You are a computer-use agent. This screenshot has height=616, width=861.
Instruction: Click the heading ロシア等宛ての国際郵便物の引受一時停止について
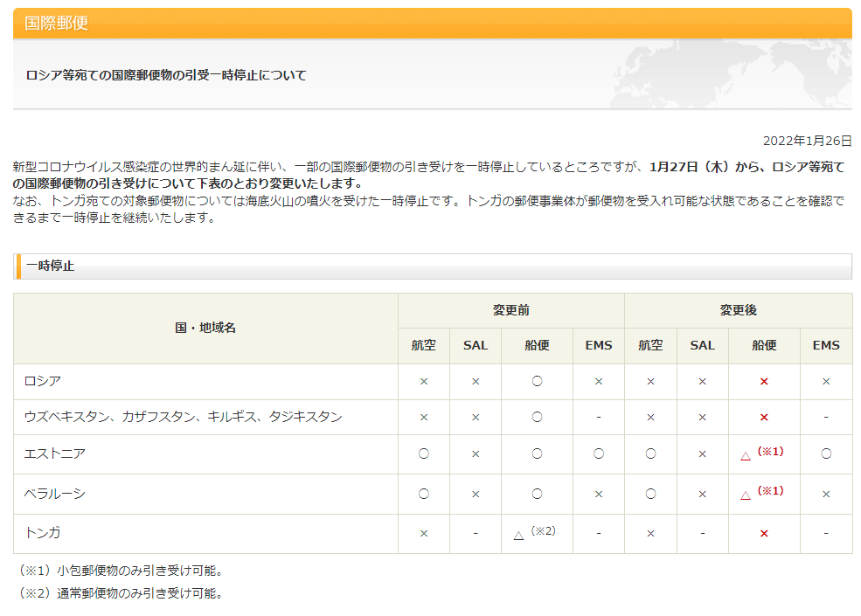(x=166, y=75)
